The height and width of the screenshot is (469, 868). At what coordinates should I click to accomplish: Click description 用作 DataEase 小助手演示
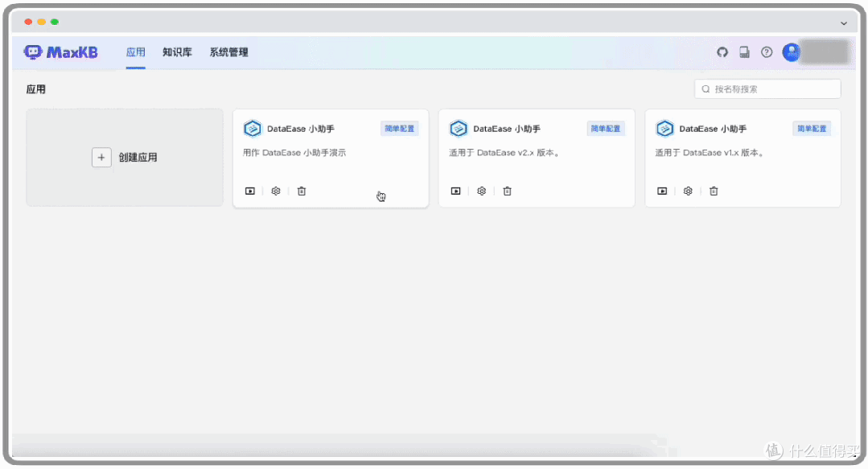tap(294, 153)
